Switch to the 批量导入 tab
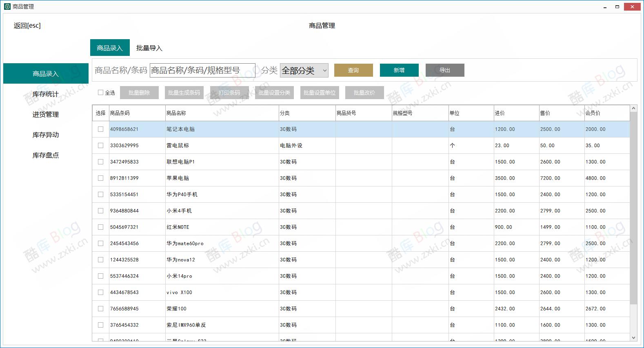This screenshot has height=348, width=644. (149, 48)
